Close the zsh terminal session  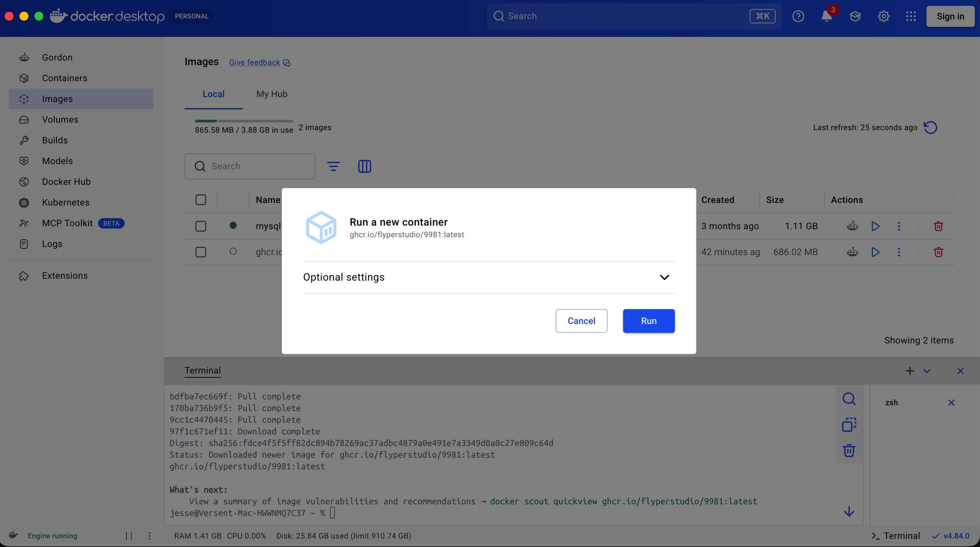coord(951,403)
